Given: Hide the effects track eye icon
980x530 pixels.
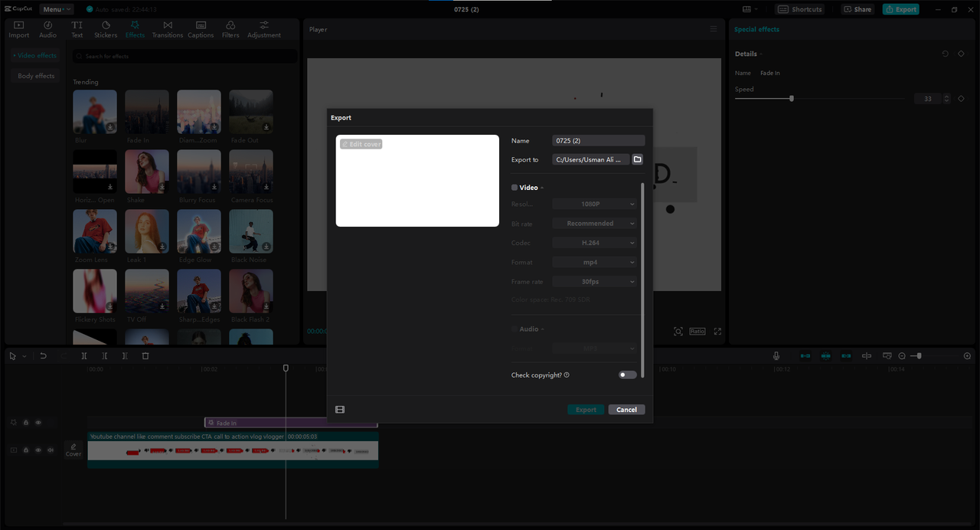Looking at the screenshot, I should coord(38,422).
